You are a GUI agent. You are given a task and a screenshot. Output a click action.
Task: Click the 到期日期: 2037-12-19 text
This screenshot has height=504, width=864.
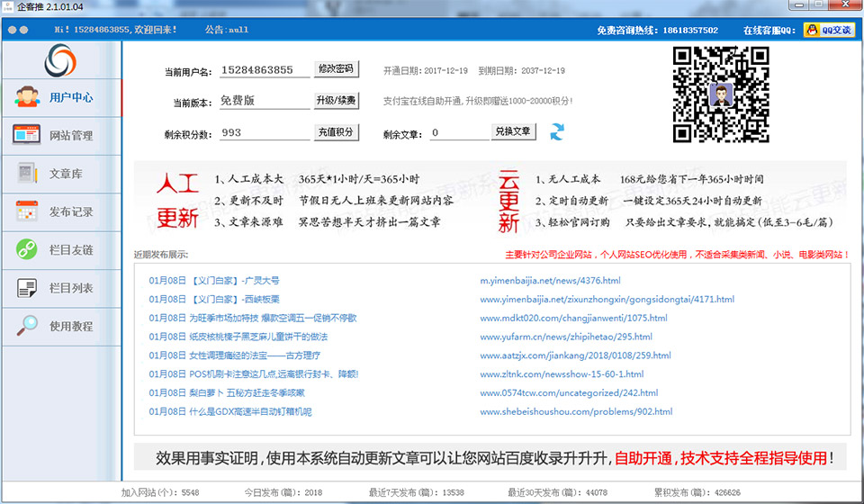(521, 70)
